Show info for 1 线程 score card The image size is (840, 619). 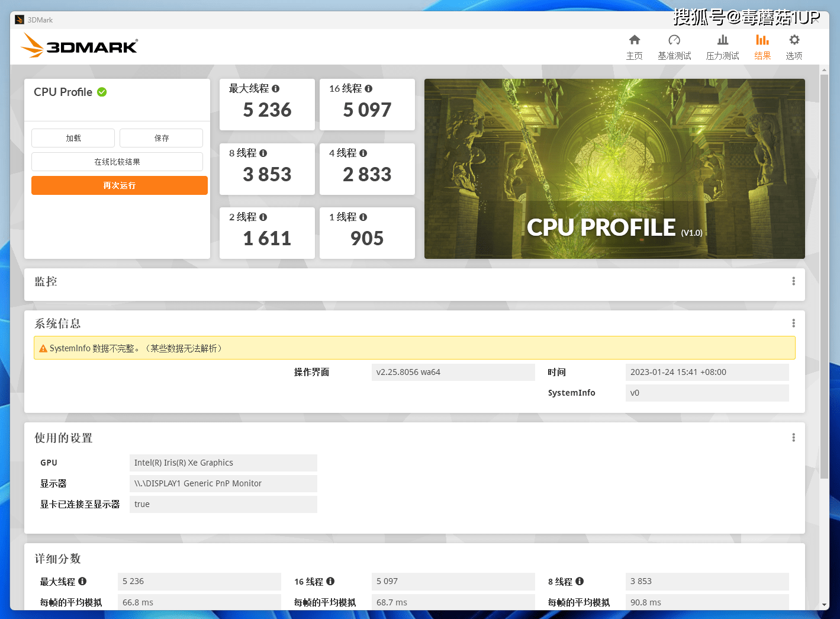tap(363, 217)
